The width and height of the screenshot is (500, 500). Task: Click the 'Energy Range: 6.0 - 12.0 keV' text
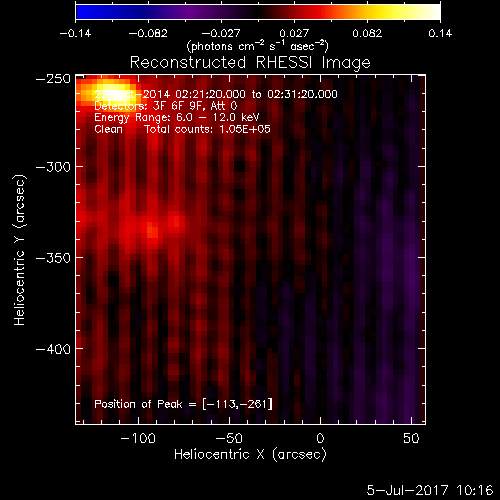(x=177, y=118)
